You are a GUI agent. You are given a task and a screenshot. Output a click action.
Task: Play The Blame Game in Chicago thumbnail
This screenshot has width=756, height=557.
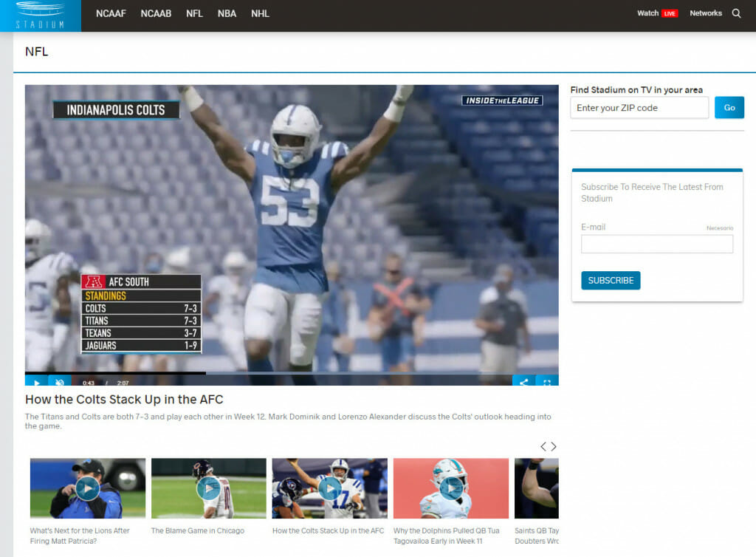tap(209, 488)
